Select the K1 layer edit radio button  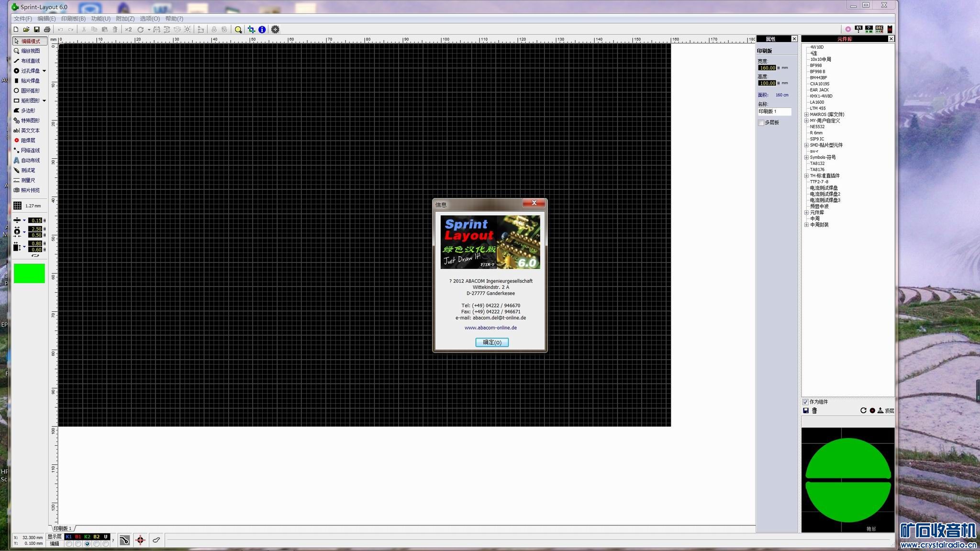(69, 544)
